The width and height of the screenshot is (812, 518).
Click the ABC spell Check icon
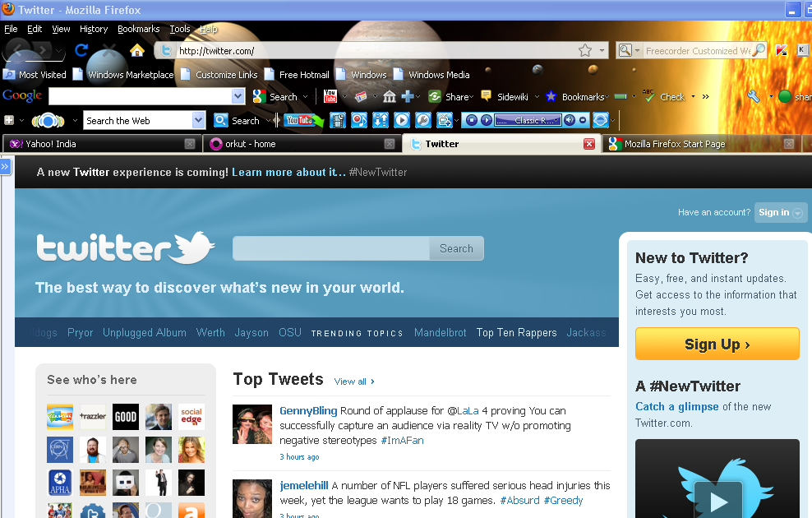(648, 96)
